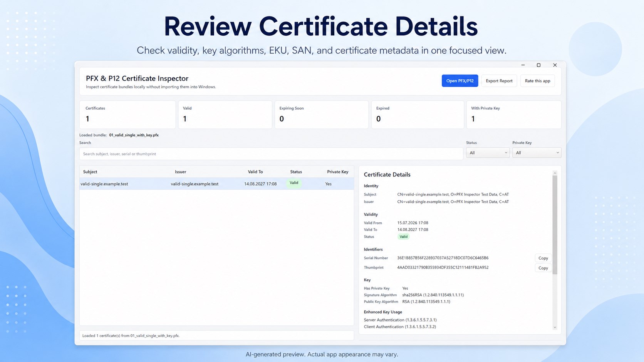This screenshot has height=362, width=644.
Task: Click the details panel scrollbar thumb
Action: 555,225
